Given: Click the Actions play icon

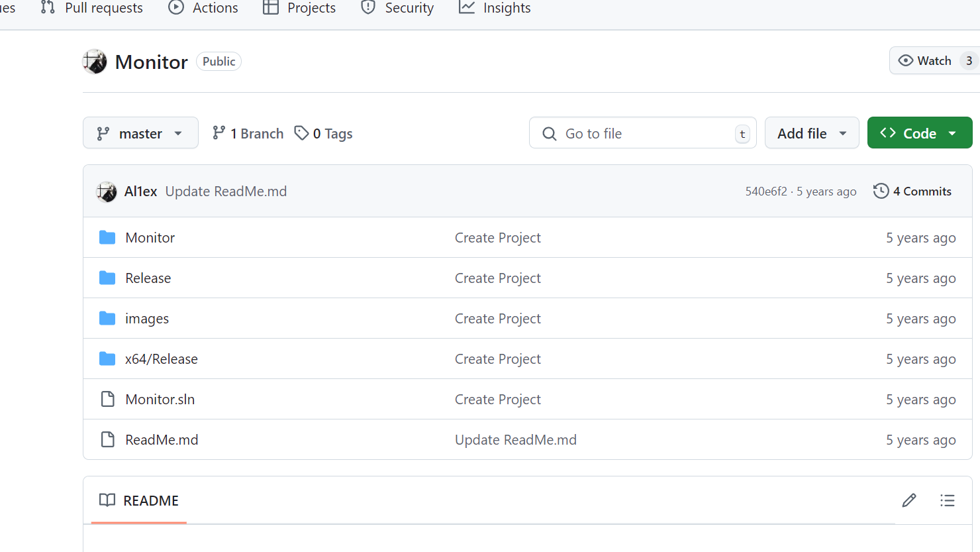Looking at the screenshot, I should (176, 7).
